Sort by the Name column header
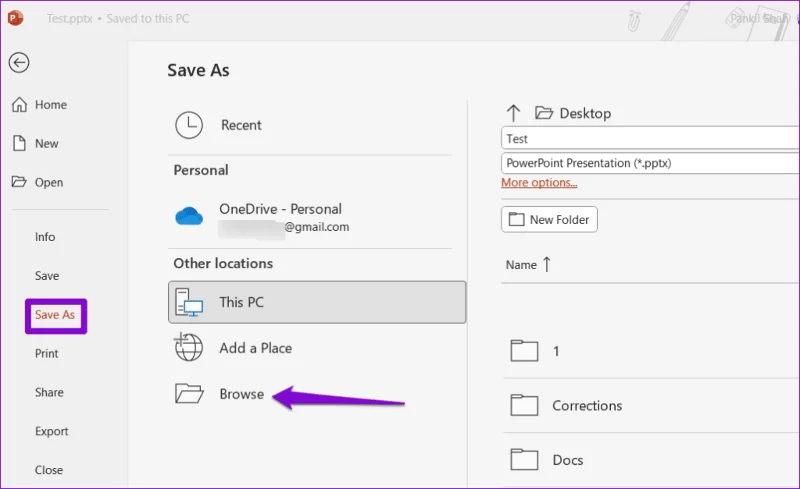800x489 pixels. click(x=521, y=265)
